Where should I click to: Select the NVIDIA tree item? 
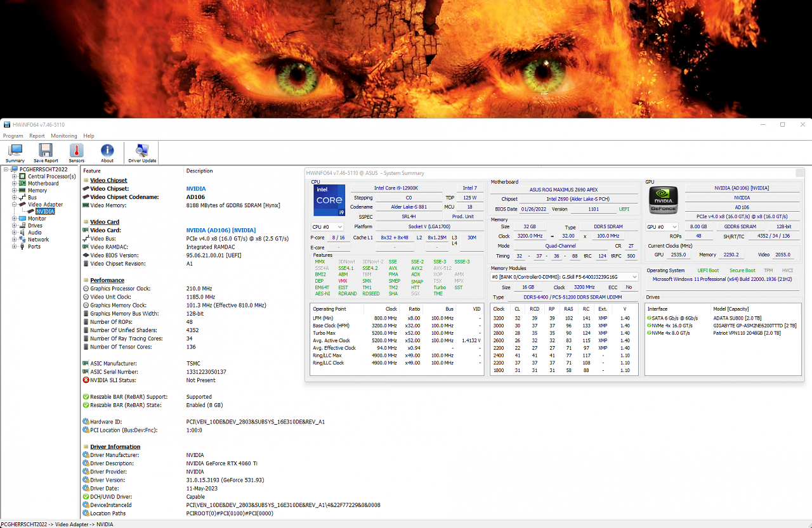point(45,212)
